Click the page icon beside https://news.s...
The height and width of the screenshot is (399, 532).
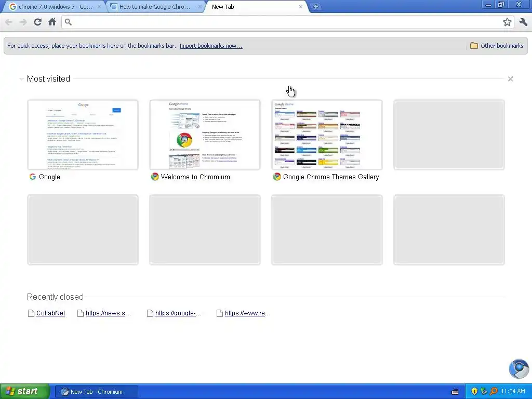coord(81,313)
